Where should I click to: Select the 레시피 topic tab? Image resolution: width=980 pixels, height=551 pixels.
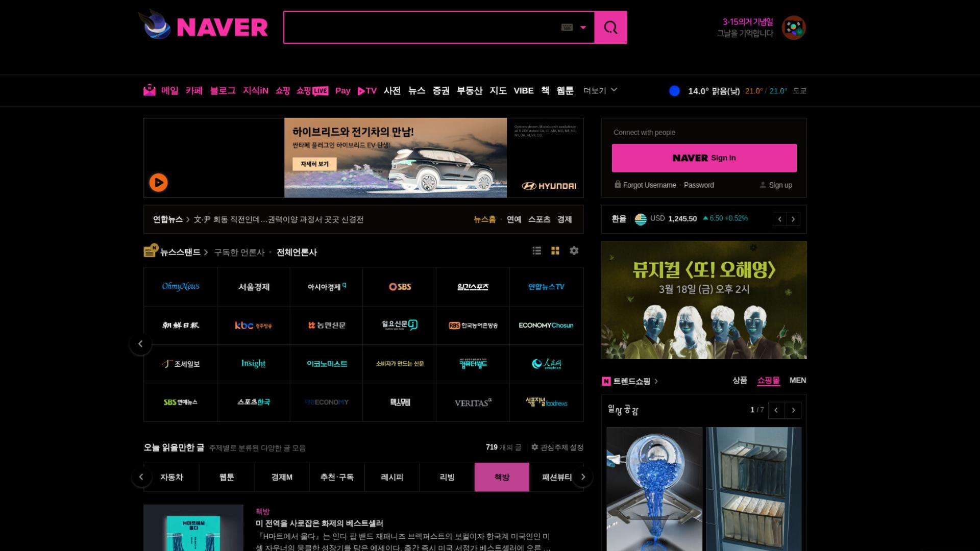tap(392, 477)
